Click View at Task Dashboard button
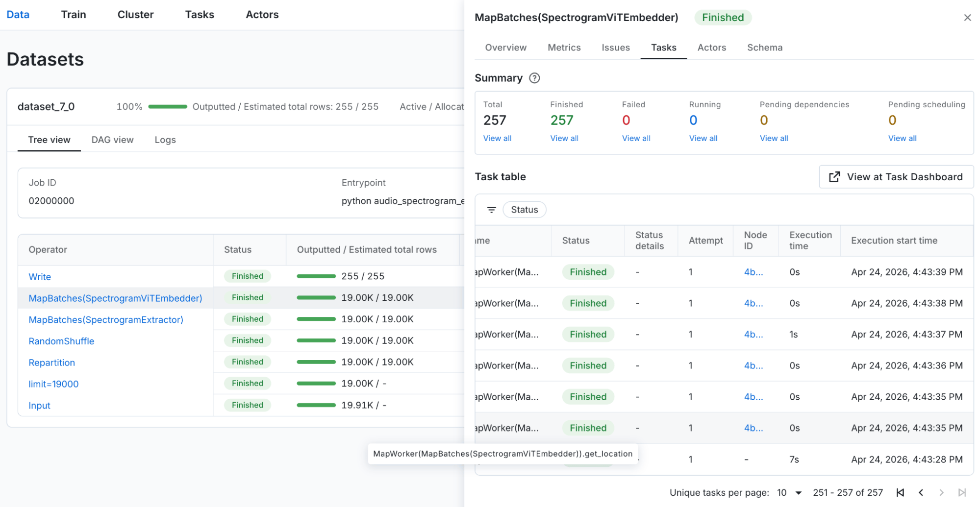The height and width of the screenshot is (507, 980). pyautogui.click(x=896, y=177)
